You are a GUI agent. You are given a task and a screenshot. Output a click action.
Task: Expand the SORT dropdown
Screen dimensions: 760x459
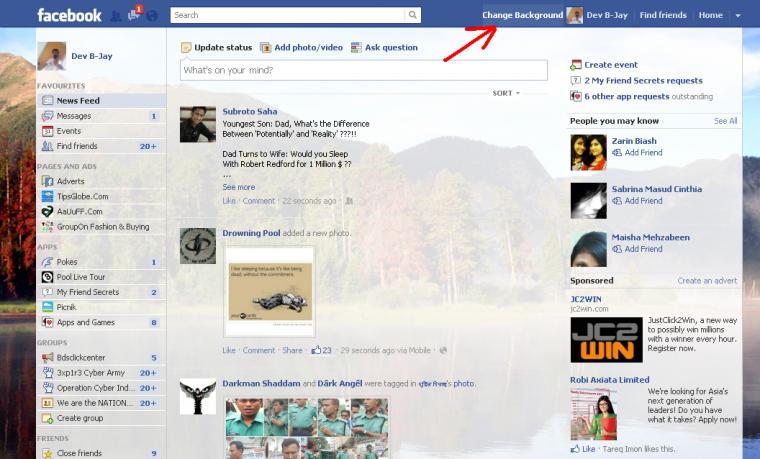[506, 93]
